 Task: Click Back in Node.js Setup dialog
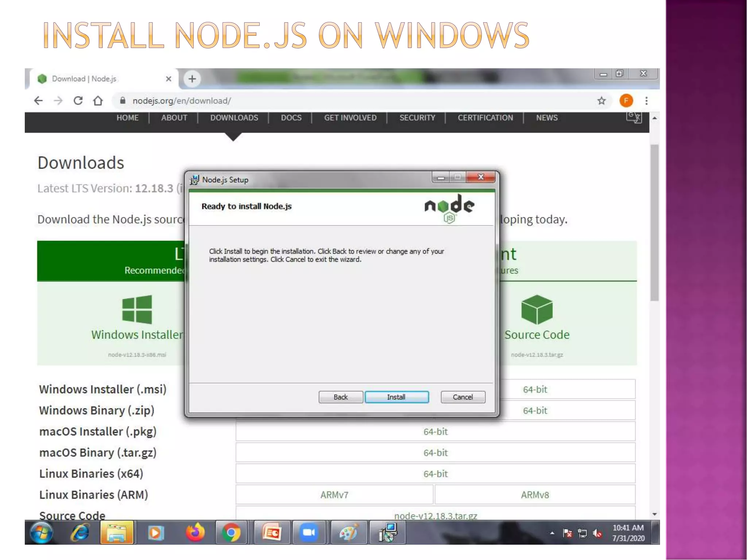click(340, 397)
